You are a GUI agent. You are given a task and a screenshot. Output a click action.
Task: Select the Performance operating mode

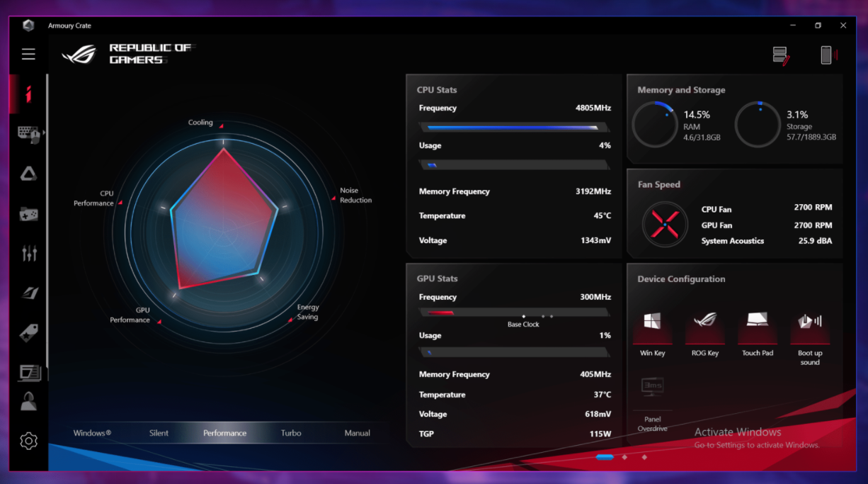pyautogui.click(x=224, y=433)
